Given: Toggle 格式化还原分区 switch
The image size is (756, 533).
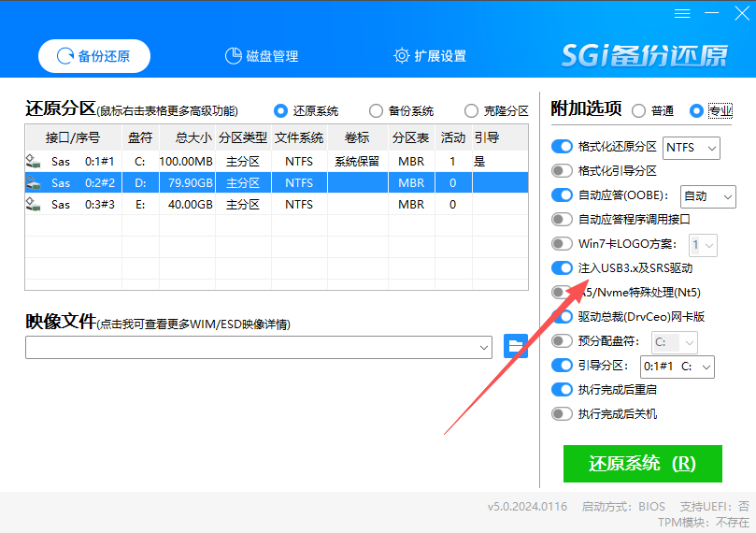Looking at the screenshot, I should point(562,147).
